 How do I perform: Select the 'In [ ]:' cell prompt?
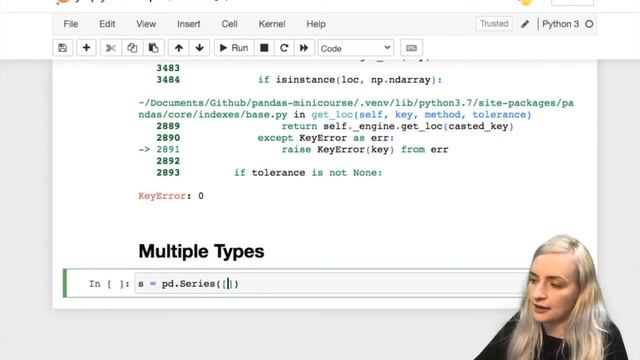tap(109, 283)
